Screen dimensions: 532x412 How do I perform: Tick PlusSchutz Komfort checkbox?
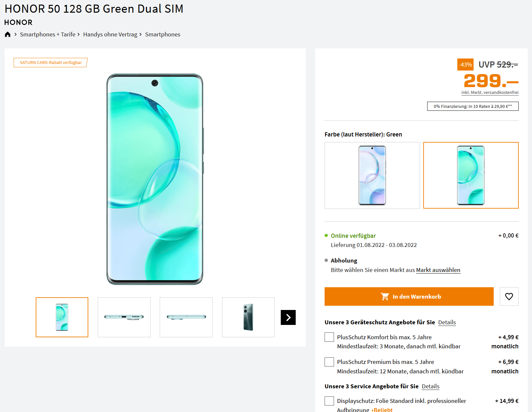(329, 337)
